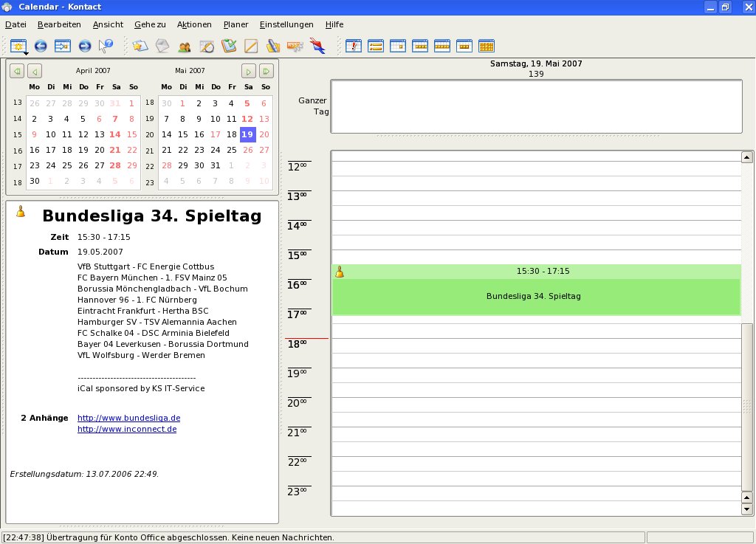
Task: Select 14 in the April 2007 calendar
Action: click(x=114, y=134)
